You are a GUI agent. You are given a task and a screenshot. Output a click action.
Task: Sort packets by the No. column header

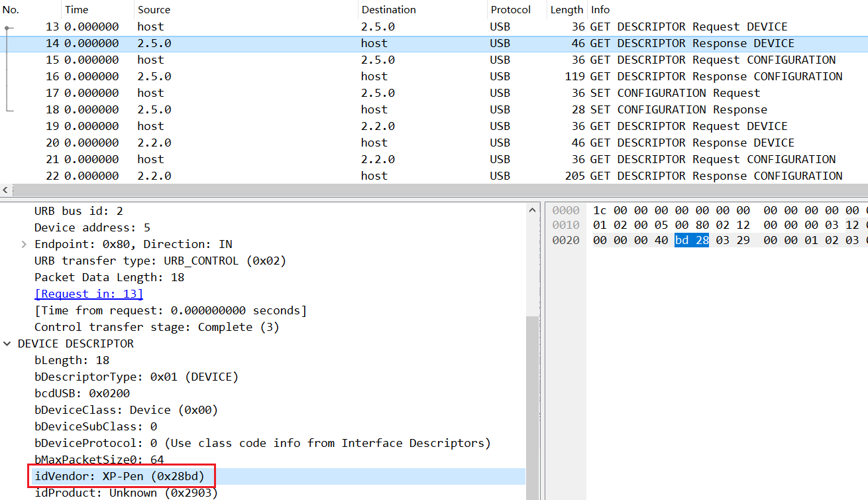[30, 9]
